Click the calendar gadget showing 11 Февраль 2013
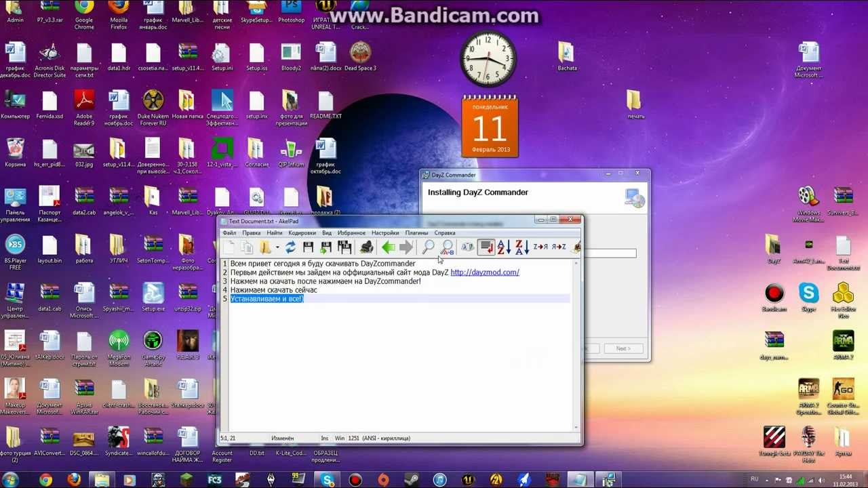The width and height of the screenshot is (868, 488). (490, 127)
